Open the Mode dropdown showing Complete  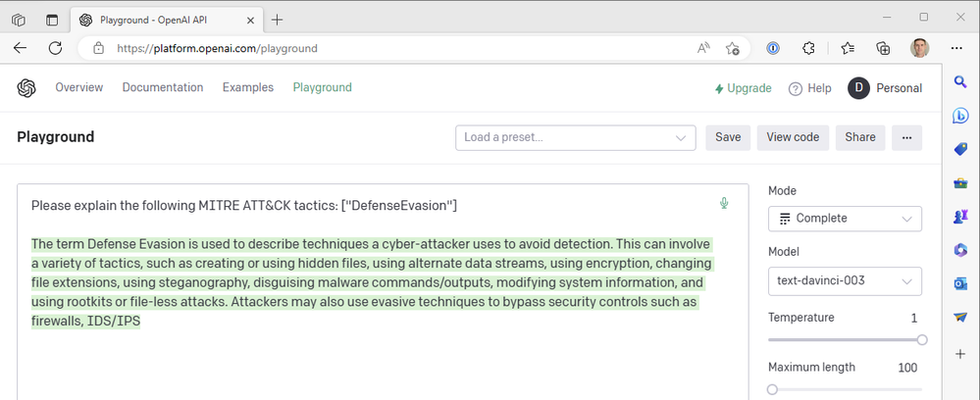tap(845, 218)
